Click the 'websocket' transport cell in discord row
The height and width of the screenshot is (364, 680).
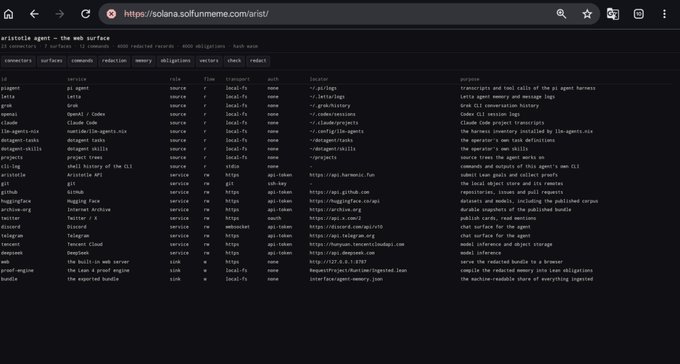(238, 227)
